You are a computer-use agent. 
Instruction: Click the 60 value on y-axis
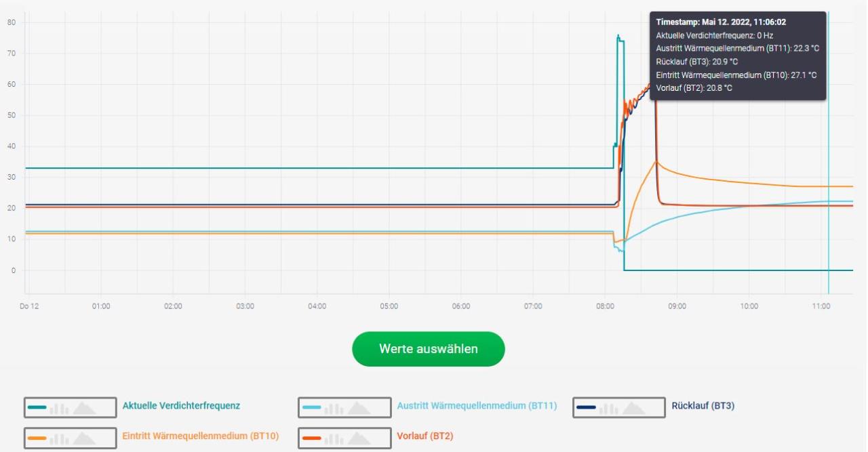point(12,84)
